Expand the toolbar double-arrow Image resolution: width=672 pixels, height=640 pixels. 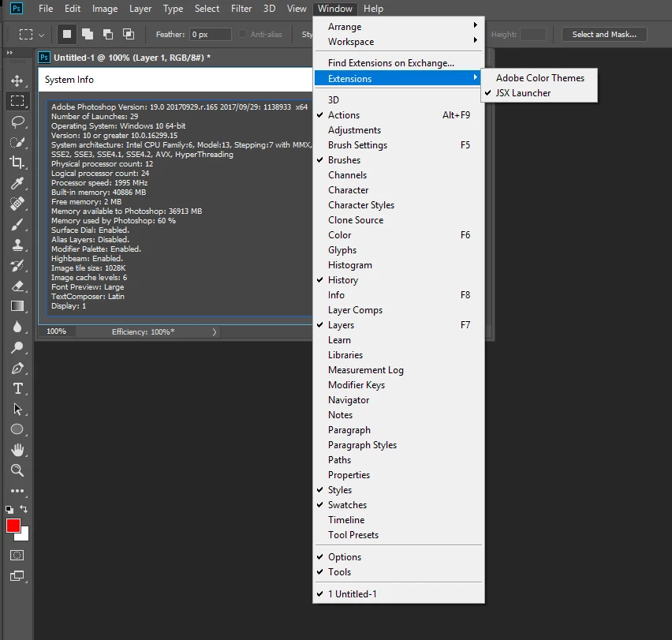click(x=9, y=52)
